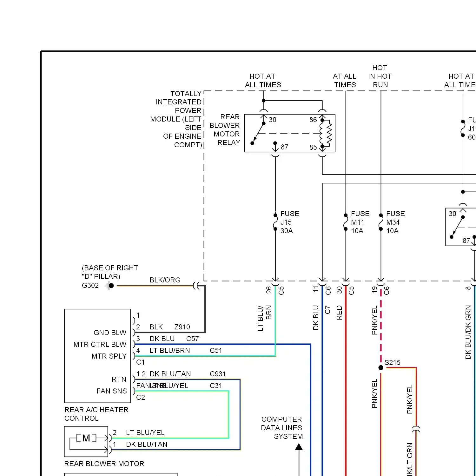The height and width of the screenshot is (476, 476).
Task: Click the vertical DK BLU wire label
Action: point(316,318)
